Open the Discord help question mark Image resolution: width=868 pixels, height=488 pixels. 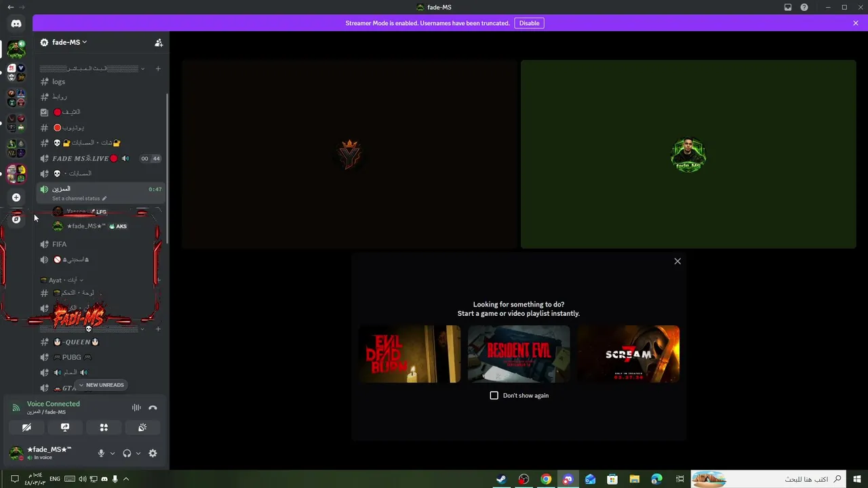tap(804, 7)
